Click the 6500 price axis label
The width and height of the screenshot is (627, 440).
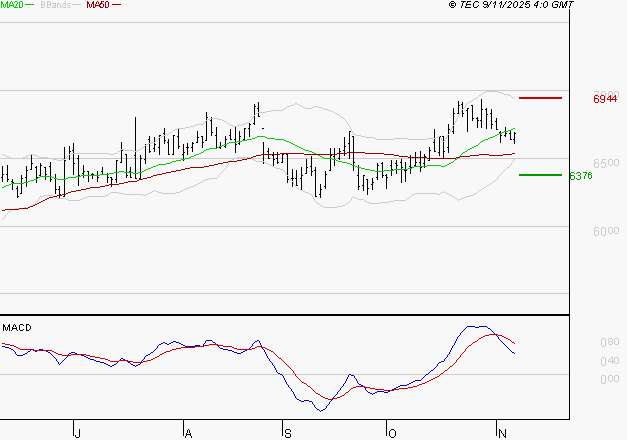pos(605,162)
